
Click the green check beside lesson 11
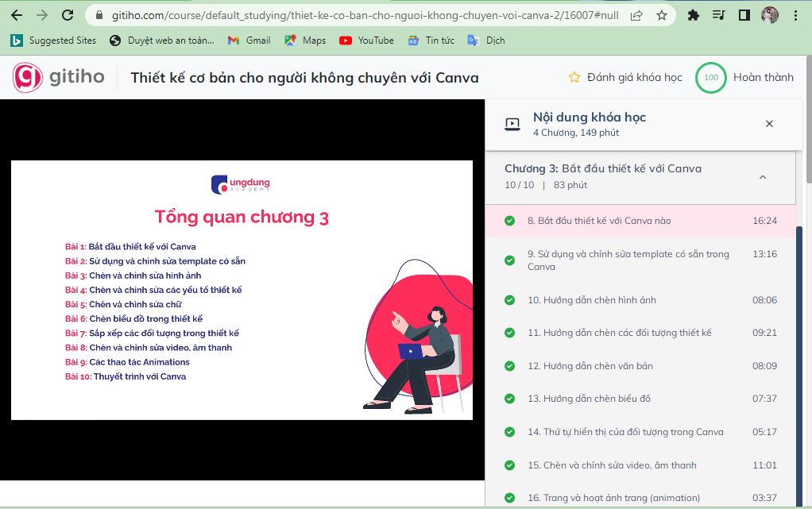pyautogui.click(x=509, y=333)
